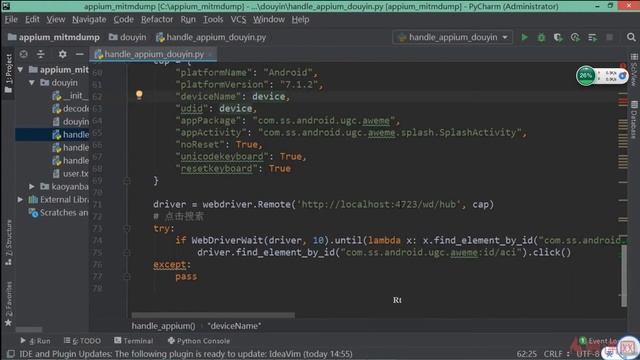Click the editor horizontal scrollbar thumb
The height and width of the screenshot is (360, 640).
point(213,315)
